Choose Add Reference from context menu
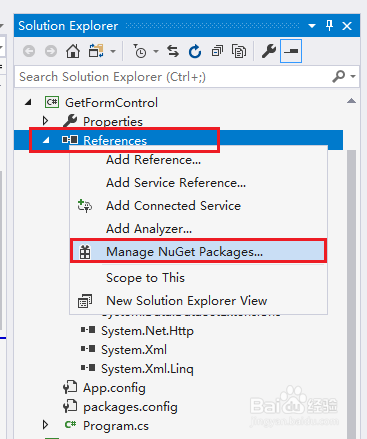Image resolution: width=367 pixels, height=439 pixels. point(153,160)
